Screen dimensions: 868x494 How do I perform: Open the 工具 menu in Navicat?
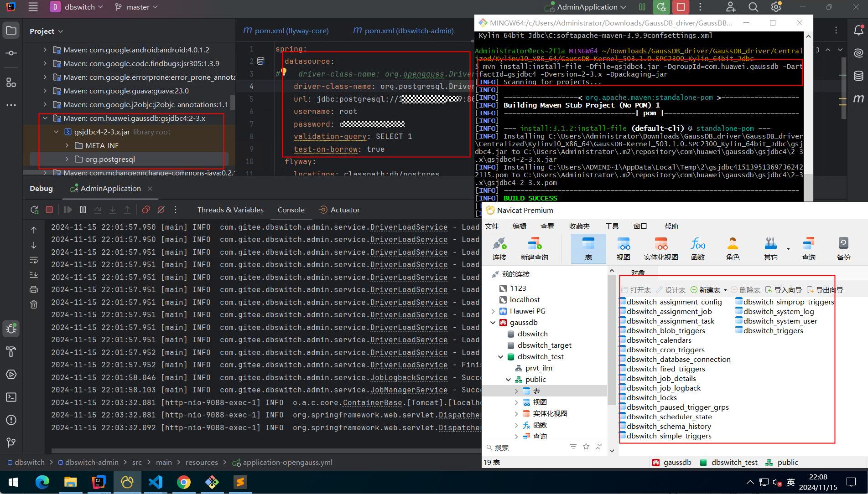pos(612,226)
